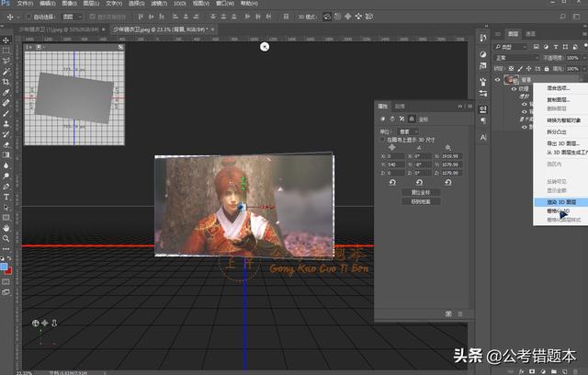This screenshot has height=375, width=588.
Task: Switch to the 通道 panel tab
Action: pos(530,34)
